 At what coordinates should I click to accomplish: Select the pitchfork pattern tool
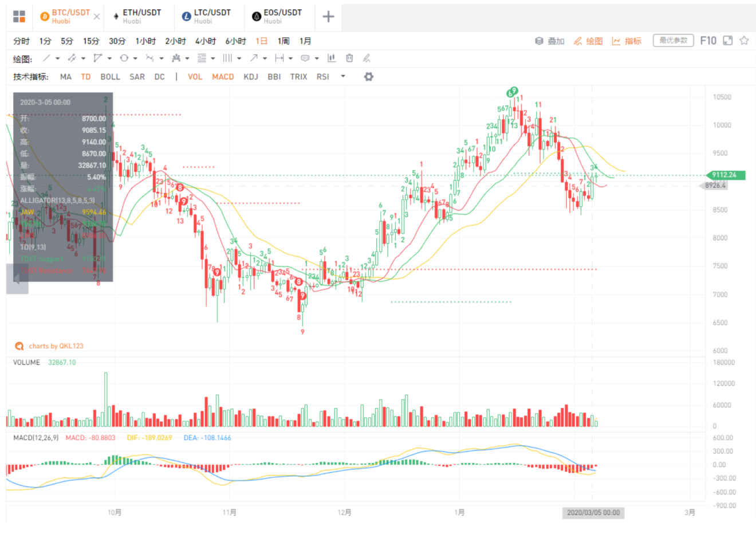coord(176,58)
